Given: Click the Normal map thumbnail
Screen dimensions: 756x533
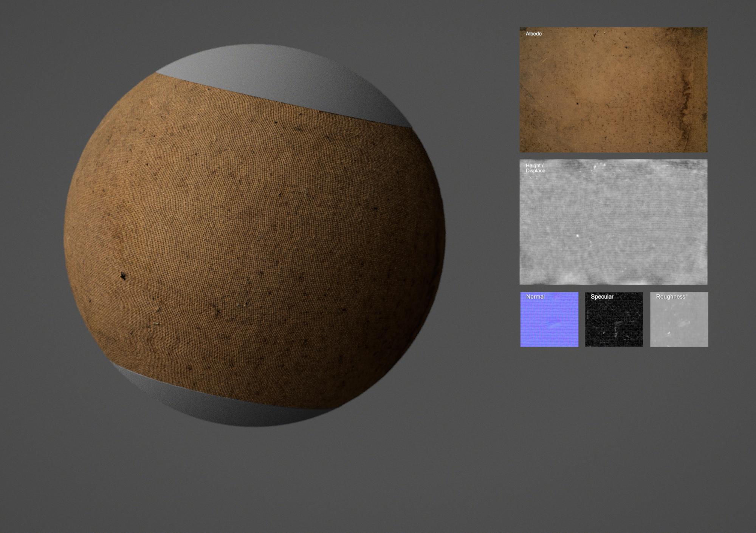Looking at the screenshot, I should (x=549, y=319).
